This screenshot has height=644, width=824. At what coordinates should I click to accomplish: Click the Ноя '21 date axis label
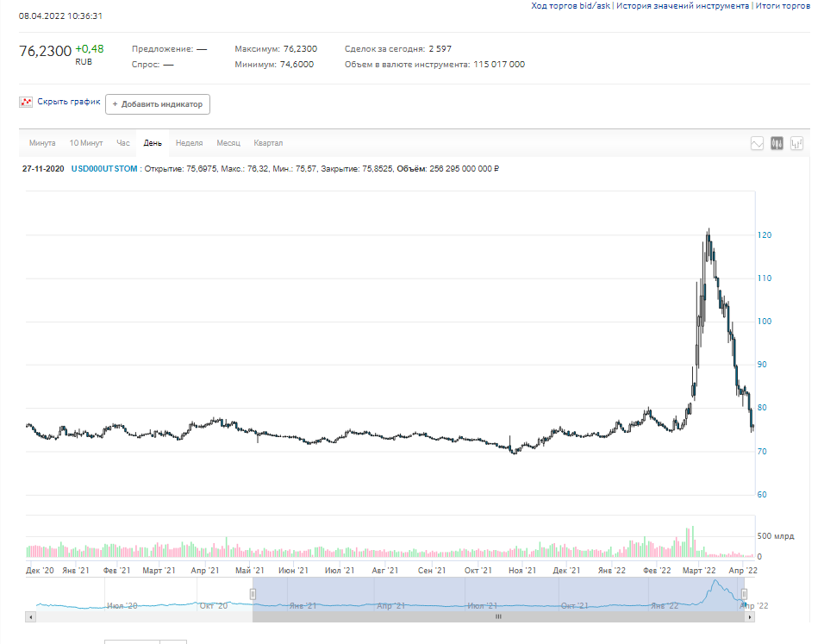pyautogui.click(x=522, y=571)
